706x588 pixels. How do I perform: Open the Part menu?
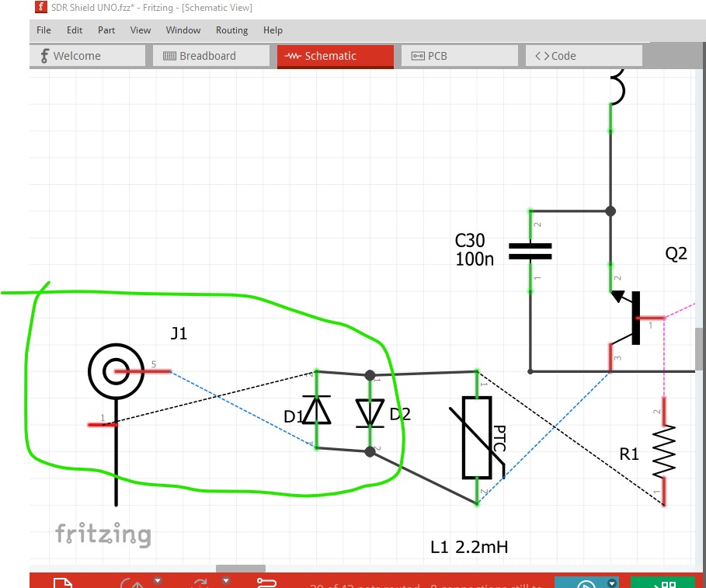[106, 30]
